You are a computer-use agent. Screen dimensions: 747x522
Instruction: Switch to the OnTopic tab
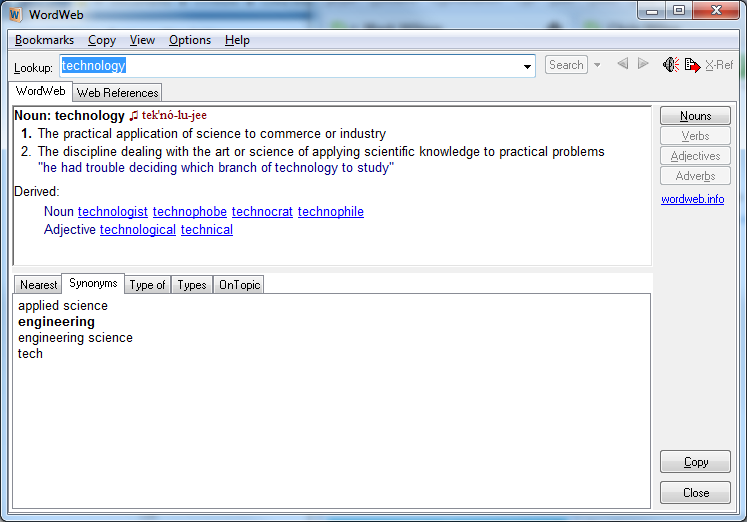point(239,285)
